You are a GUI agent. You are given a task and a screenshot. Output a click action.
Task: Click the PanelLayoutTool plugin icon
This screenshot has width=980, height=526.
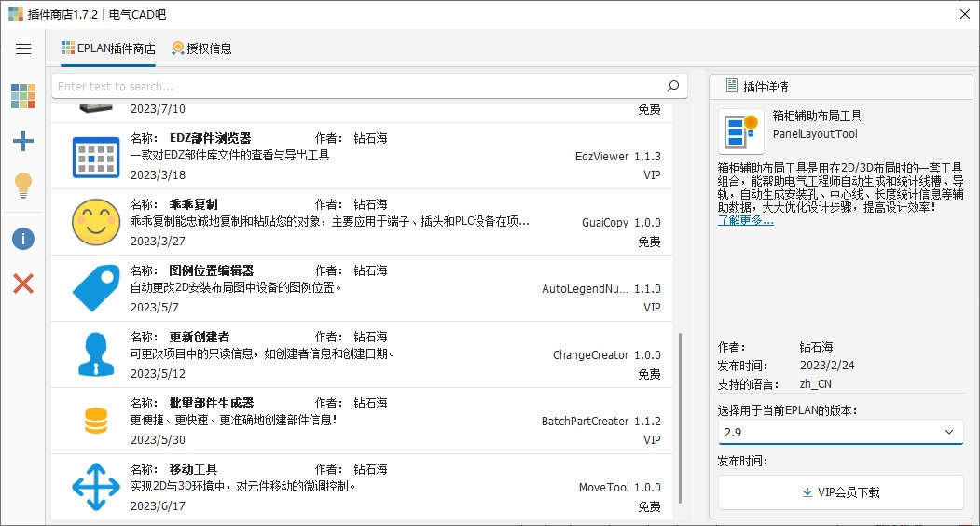click(x=741, y=131)
